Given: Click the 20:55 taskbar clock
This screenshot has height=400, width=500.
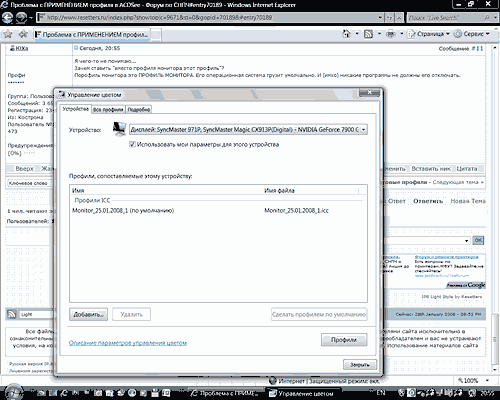Looking at the screenshot, I should (487, 393).
